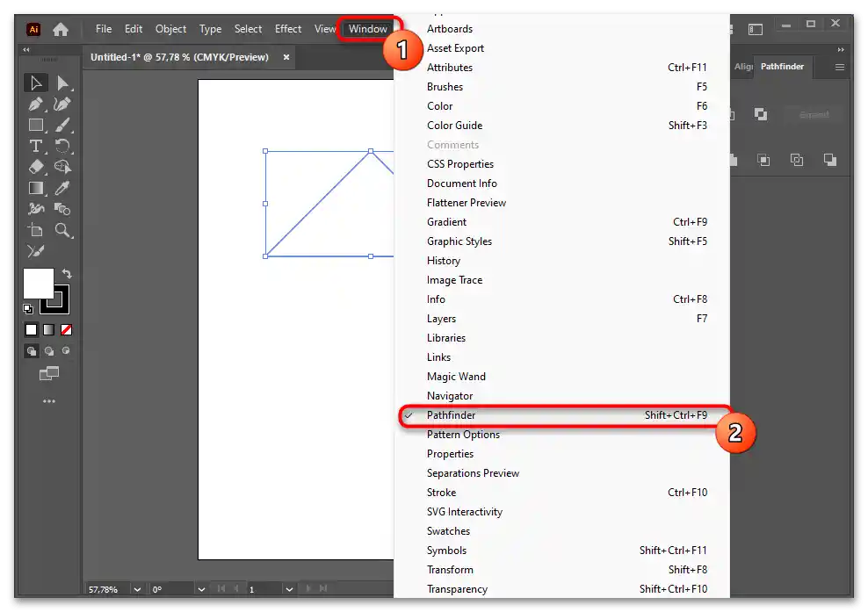
Task: Click Minus Back pathfinder icon
Action: tap(830, 161)
